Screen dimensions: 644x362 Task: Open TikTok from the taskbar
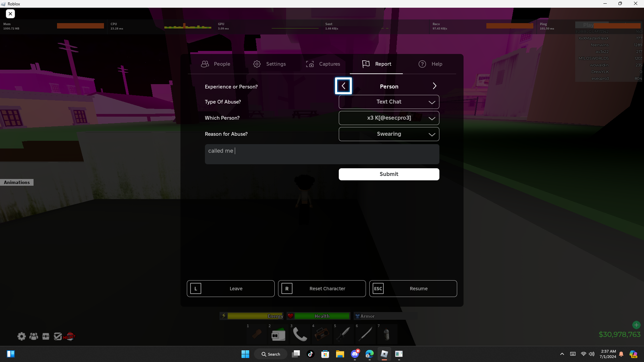coord(311,354)
